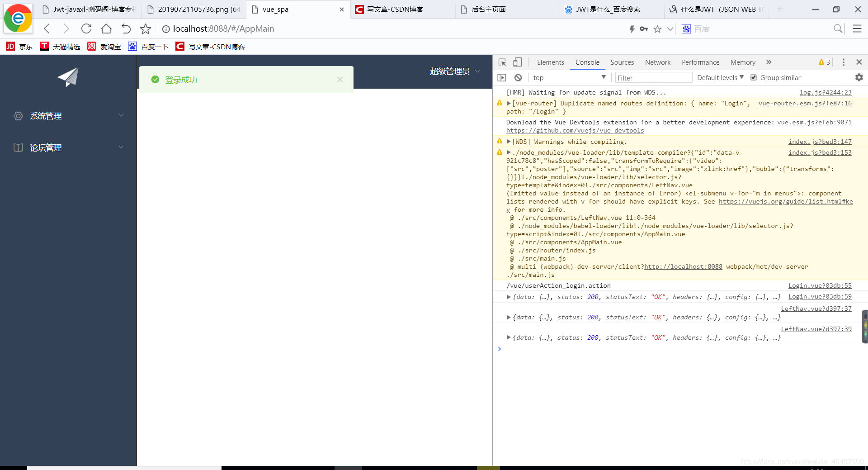This screenshot has width=868, height=470.
Task: Open Login.vue?03db:55 source link
Action: tap(820, 286)
